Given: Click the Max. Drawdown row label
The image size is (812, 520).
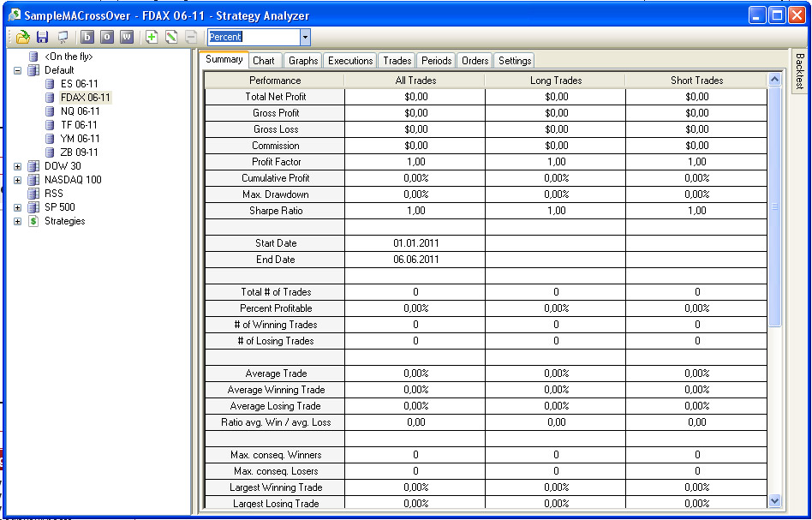Looking at the screenshot, I should [x=276, y=194].
